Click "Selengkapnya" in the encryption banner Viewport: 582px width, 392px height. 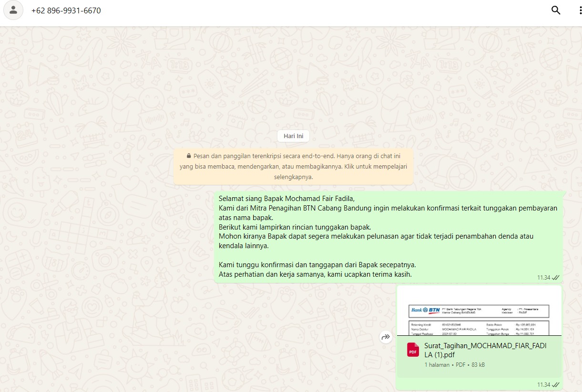pos(293,177)
